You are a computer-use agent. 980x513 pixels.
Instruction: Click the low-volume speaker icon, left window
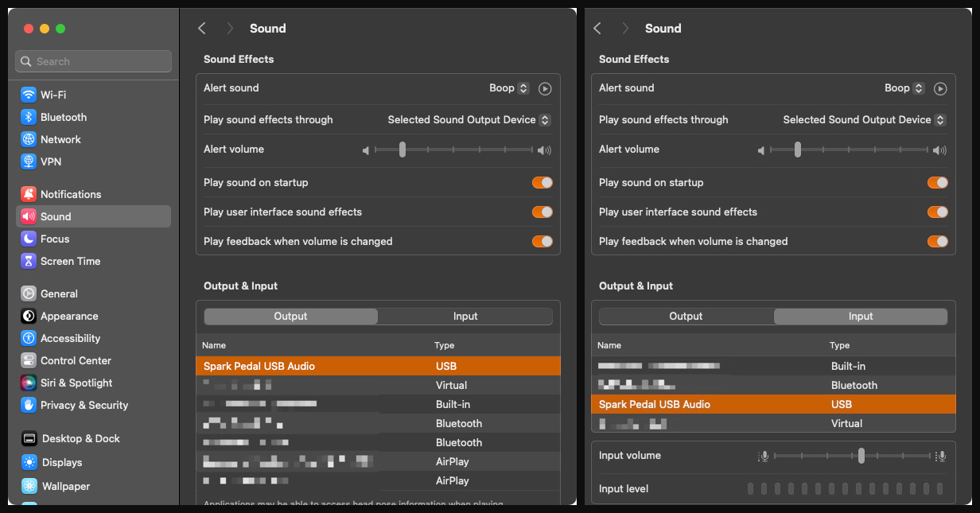(x=366, y=150)
